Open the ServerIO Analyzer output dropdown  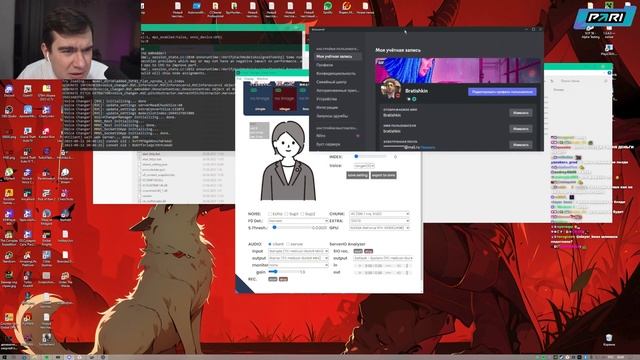click(x=384, y=258)
